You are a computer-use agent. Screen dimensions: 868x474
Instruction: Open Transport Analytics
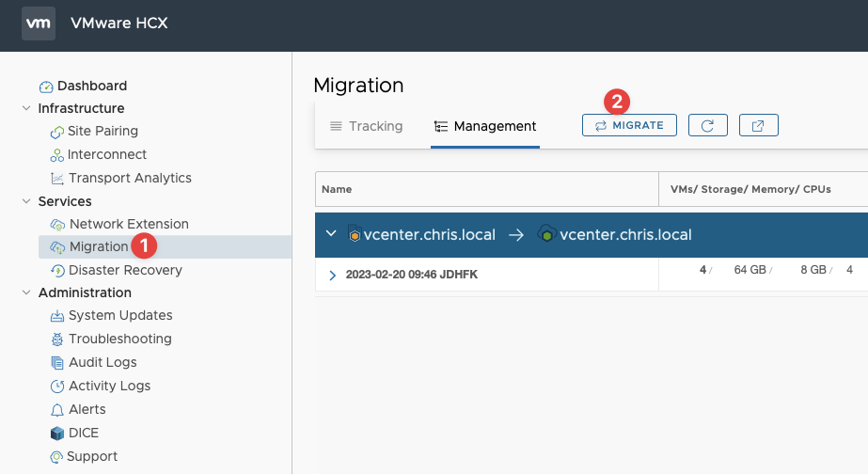(x=130, y=179)
